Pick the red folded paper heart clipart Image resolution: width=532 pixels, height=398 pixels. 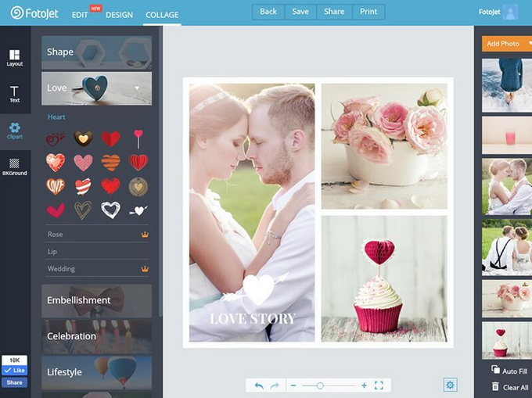tap(110, 138)
